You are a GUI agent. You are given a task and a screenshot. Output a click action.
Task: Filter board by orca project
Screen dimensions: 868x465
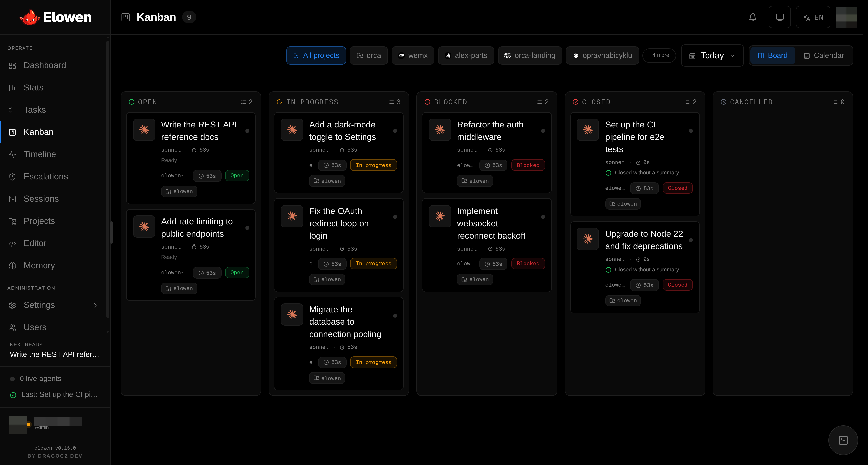[368, 56]
